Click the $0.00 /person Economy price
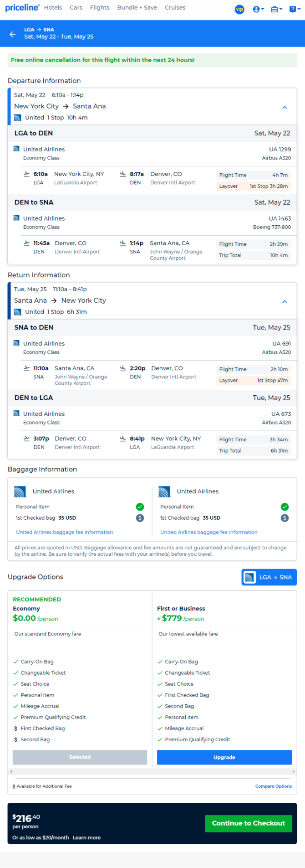 click(x=36, y=618)
